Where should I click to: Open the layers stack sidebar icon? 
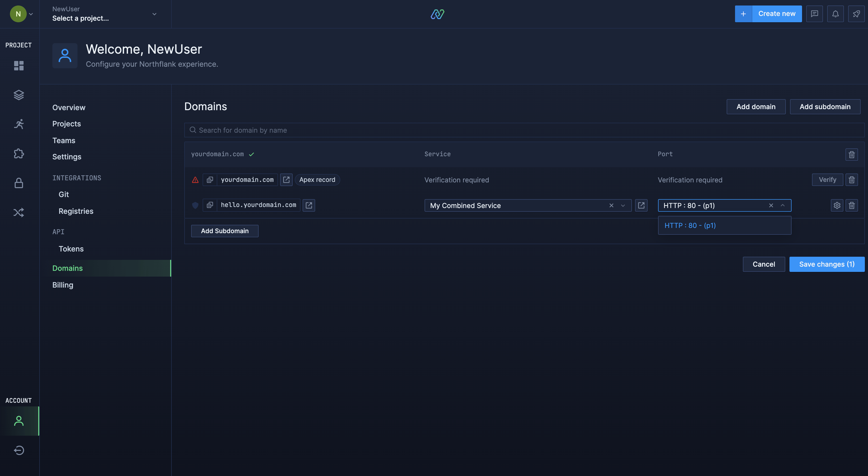(x=19, y=95)
